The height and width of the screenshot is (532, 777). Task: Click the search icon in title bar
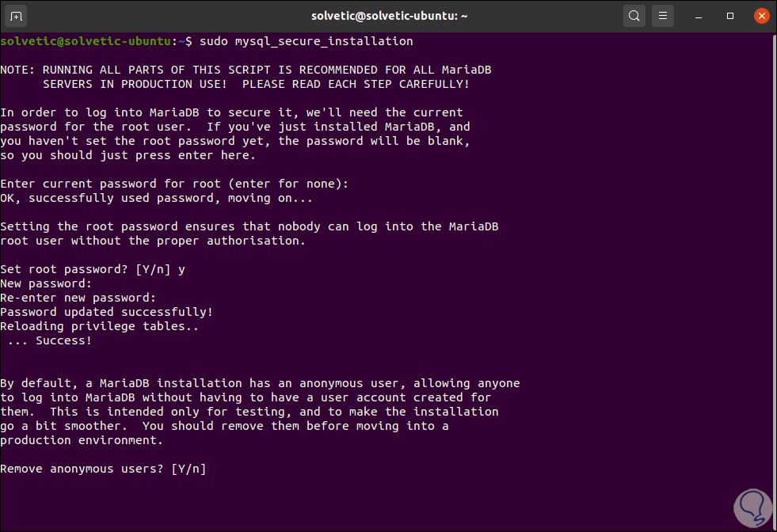pos(634,15)
